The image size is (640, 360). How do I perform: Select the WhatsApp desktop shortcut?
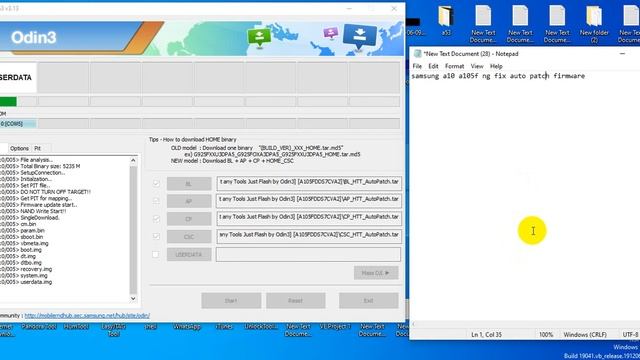pyautogui.click(x=187, y=327)
